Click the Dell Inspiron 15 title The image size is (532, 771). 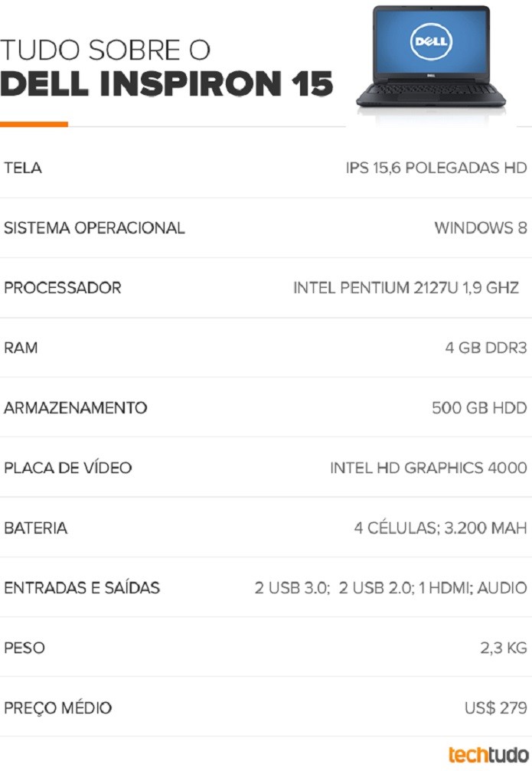point(167,83)
